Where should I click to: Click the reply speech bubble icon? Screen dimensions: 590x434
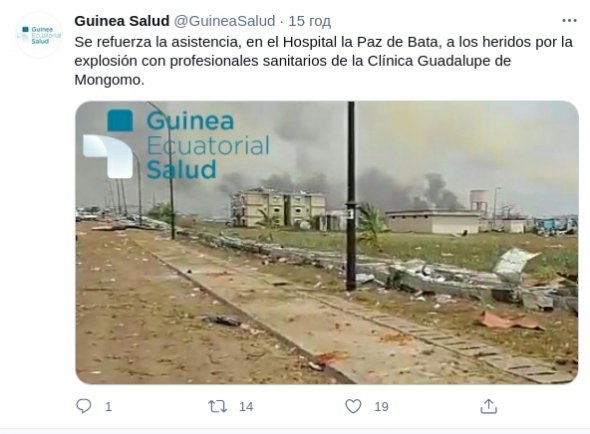tap(84, 406)
